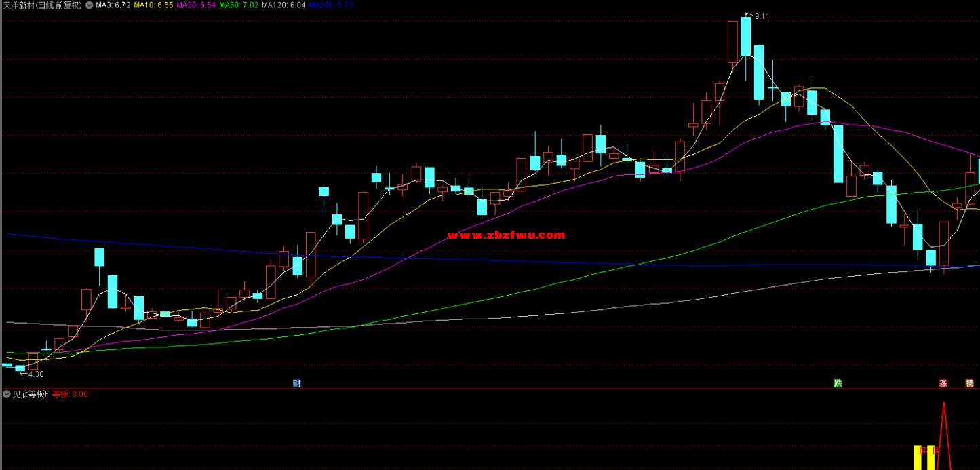This screenshot has height=470, width=980.
Task: Click the www.zbzfwu.com watermark link
Action: [506, 235]
